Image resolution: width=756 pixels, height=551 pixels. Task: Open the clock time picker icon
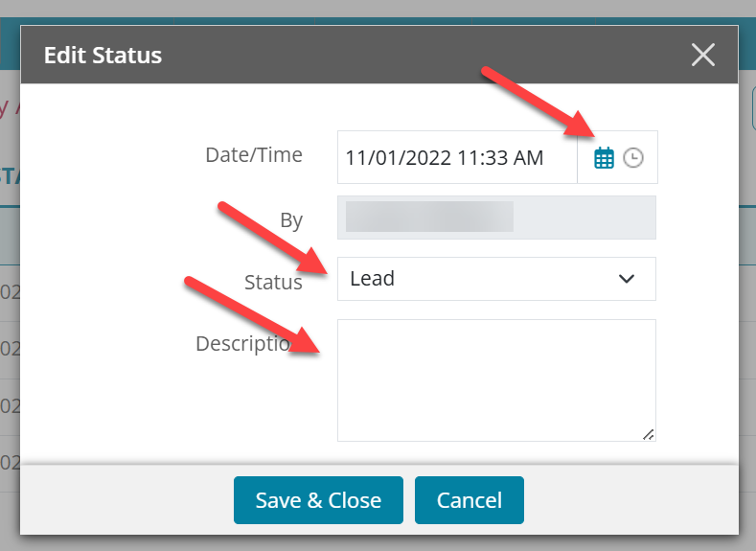[x=633, y=158]
